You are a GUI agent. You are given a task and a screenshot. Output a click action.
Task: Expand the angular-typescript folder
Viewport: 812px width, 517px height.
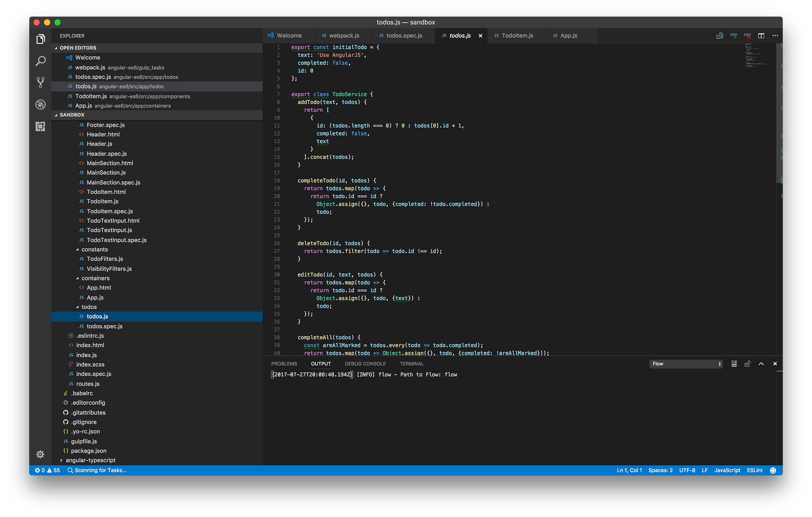(x=61, y=460)
